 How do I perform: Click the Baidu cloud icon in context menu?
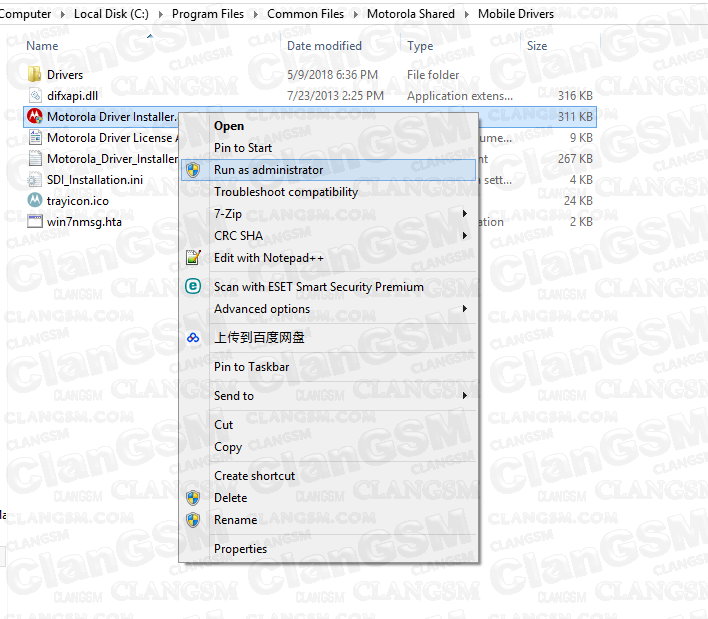(x=193, y=338)
